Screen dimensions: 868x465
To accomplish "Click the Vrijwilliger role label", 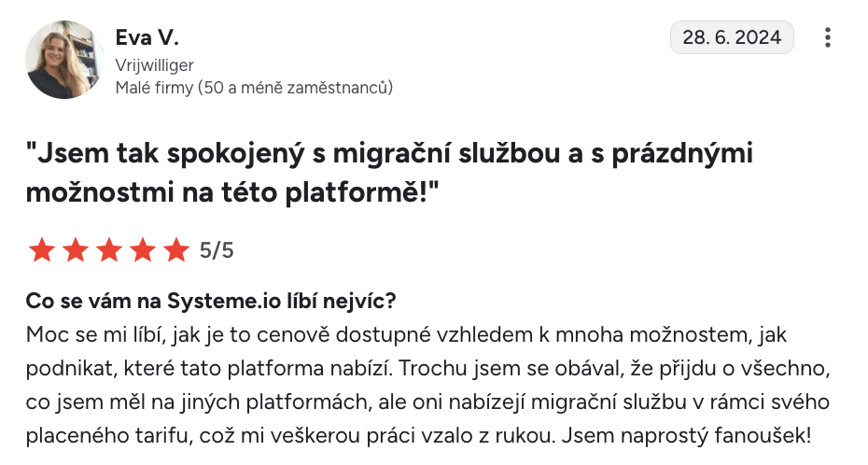I will tap(154, 65).
